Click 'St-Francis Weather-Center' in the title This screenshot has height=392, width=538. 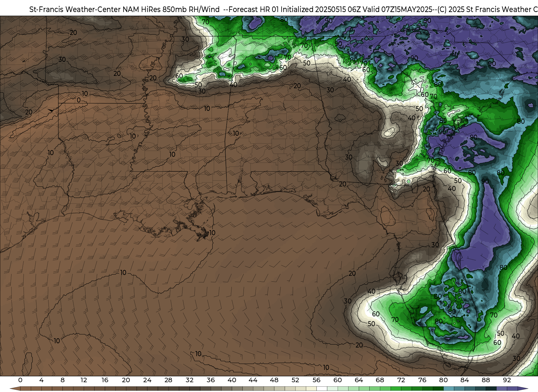[x=75, y=10]
